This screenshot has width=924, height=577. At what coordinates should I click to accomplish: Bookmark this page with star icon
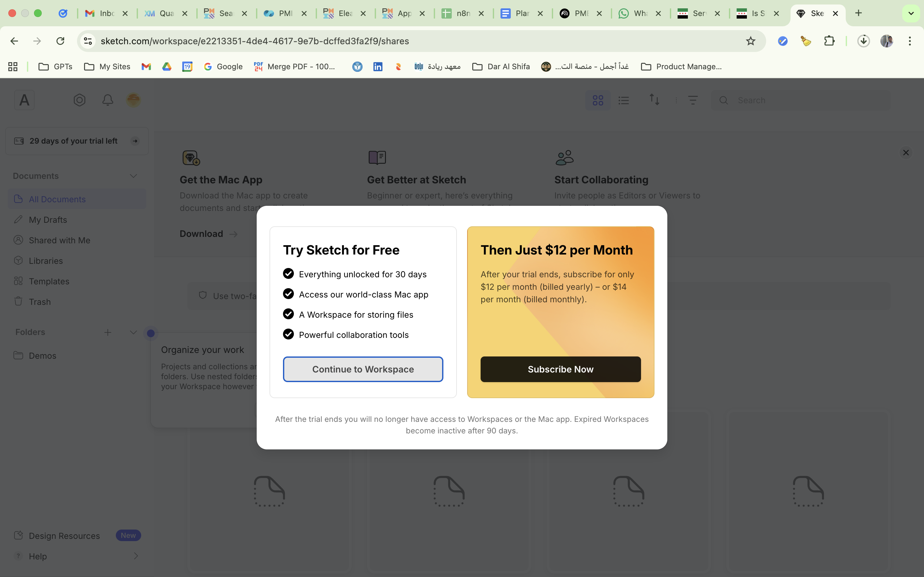tap(750, 41)
